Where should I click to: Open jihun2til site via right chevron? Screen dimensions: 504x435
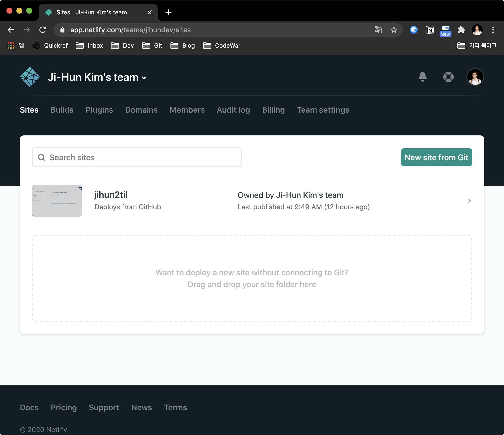coord(469,201)
